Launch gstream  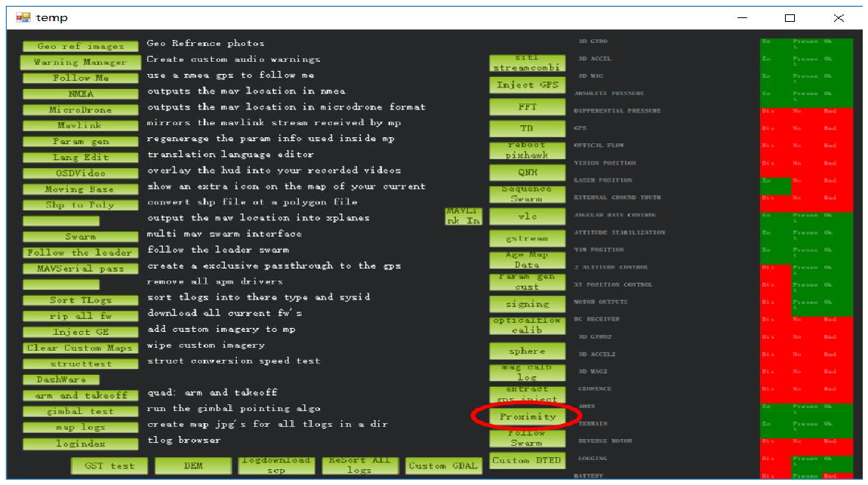527,238
